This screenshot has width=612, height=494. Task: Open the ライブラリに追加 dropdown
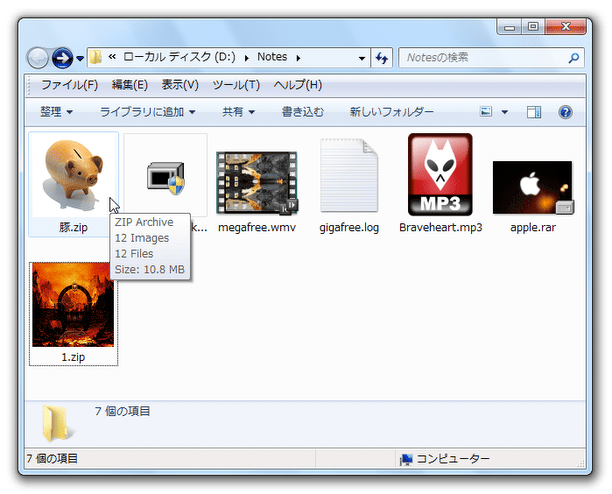click(x=148, y=112)
